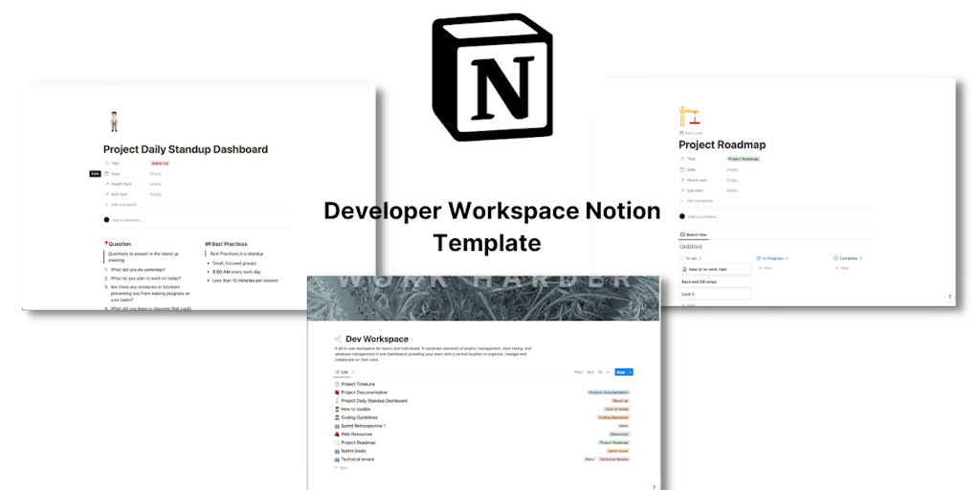Click the Coding Standards tag in the list
This screenshot has width=980, height=490.
[613, 417]
